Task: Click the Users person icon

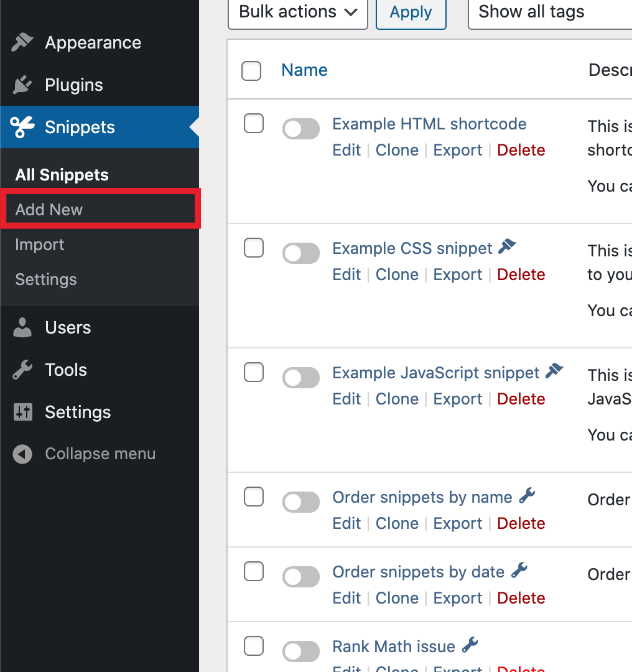Action: coord(22,327)
